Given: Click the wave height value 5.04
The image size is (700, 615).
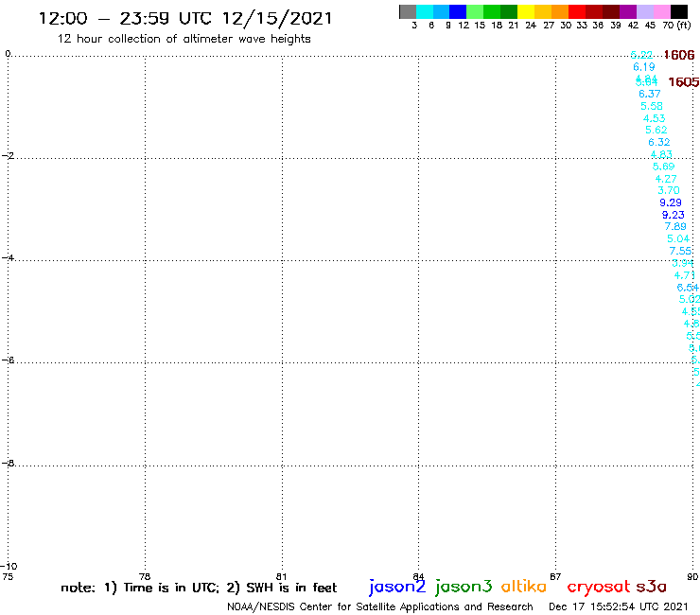Looking at the screenshot, I should click(678, 239).
